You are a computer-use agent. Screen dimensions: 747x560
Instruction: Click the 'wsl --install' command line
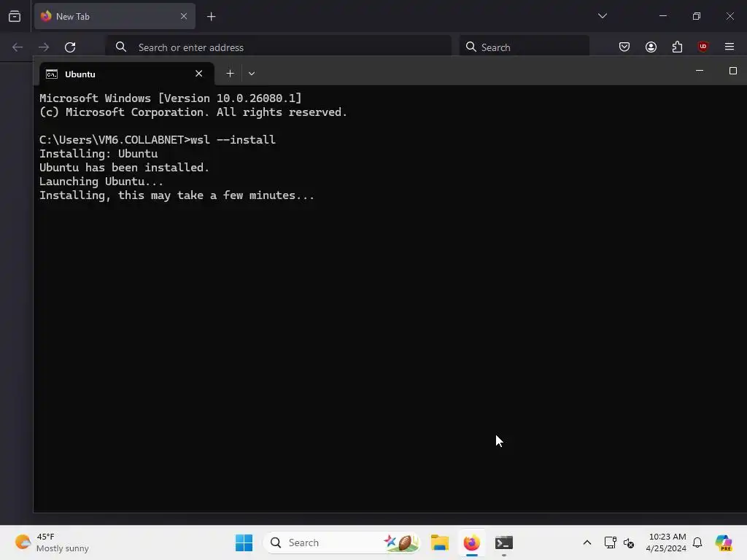158,139
